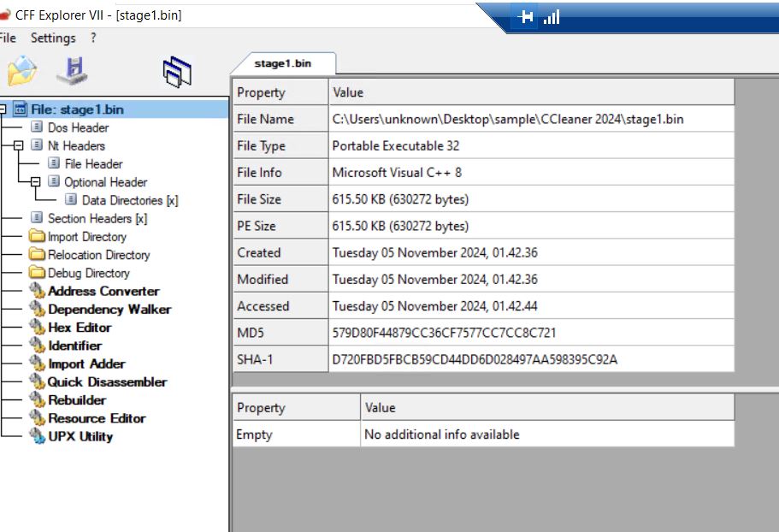This screenshot has height=532, width=779.
Task: Open the Resource Editor tool
Action: (x=97, y=418)
